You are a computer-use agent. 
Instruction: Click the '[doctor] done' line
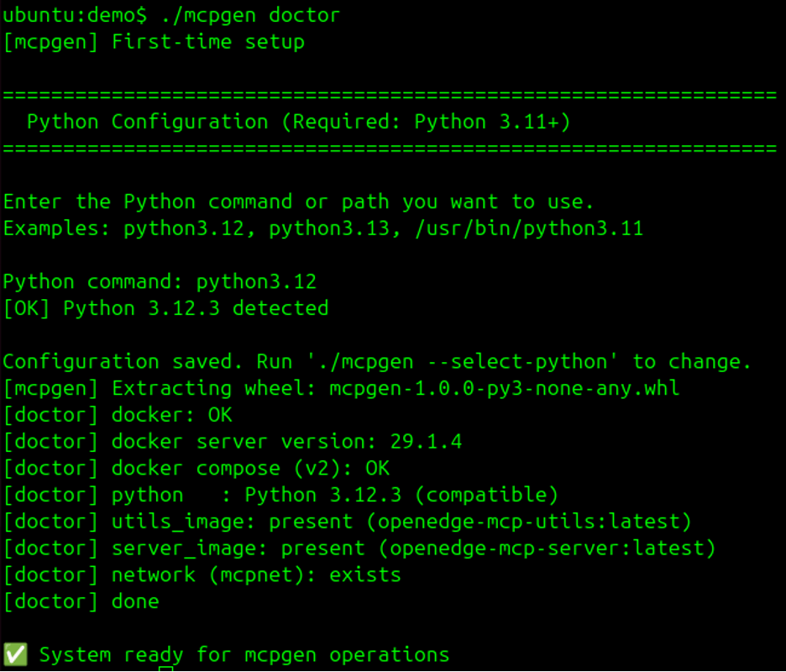tap(81, 601)
